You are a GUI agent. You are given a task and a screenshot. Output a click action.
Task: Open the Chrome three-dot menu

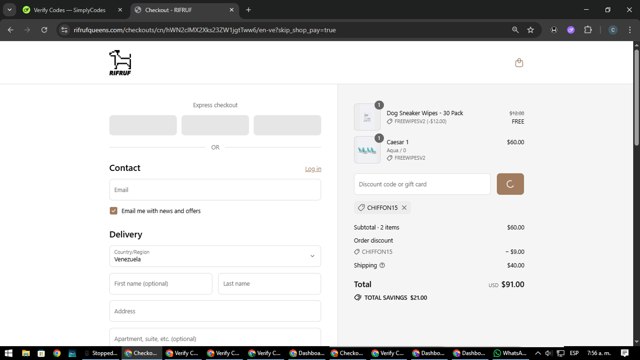pyautogui.click(x=630, y=30)
